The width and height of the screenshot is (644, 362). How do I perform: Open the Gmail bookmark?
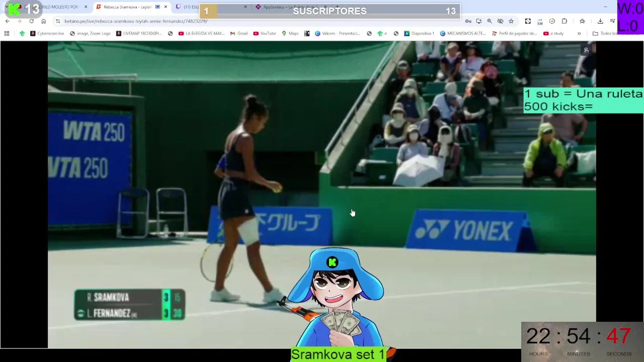[238, 33]
